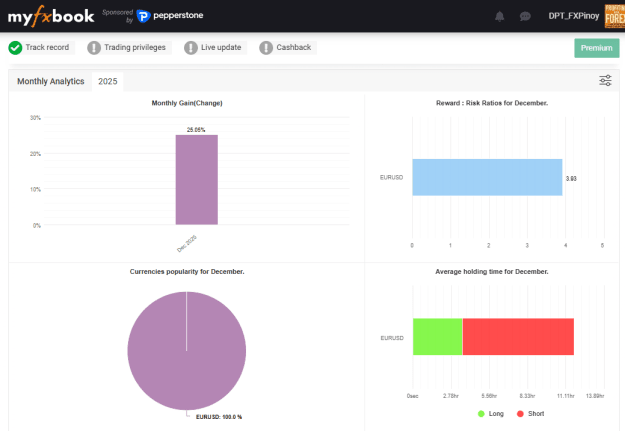This screenshot has width=625, height=431.
Task: Open the myfxbook logo home link
Action: click(x=51, y=16)
